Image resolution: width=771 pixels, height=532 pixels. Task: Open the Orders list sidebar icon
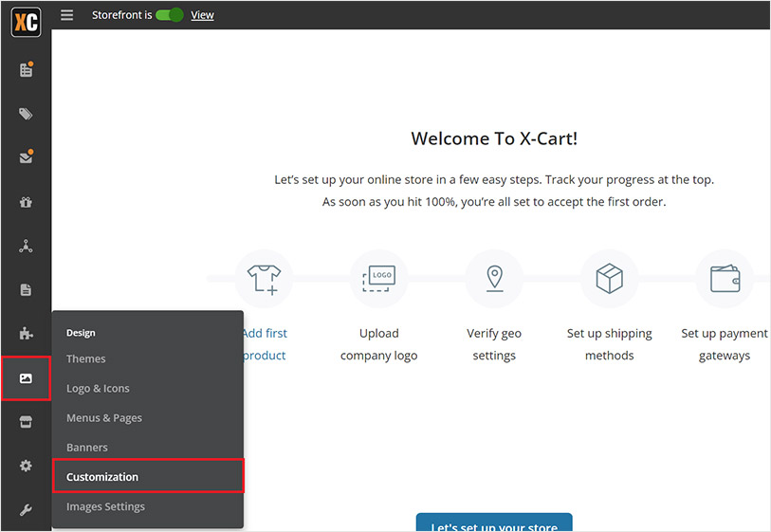point(26,70)
